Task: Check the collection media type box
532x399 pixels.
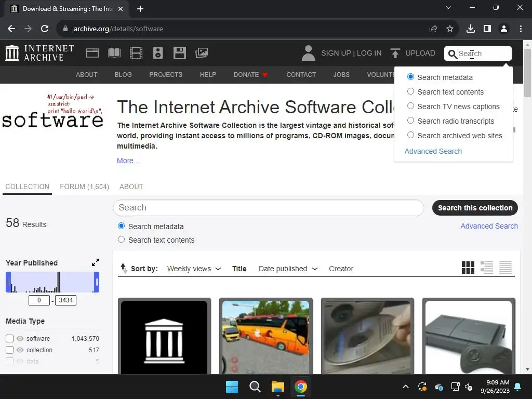Action: click(9, 350)
